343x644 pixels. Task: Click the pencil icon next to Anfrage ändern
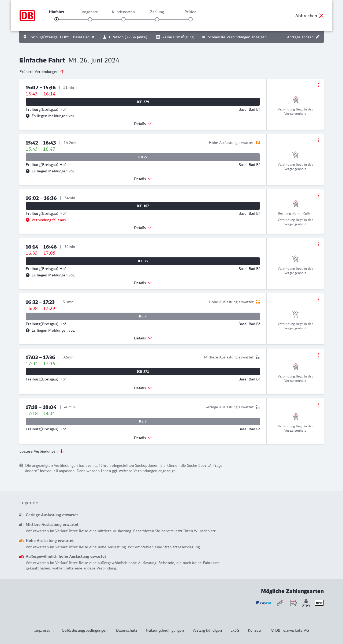click(x=318, y=37)
